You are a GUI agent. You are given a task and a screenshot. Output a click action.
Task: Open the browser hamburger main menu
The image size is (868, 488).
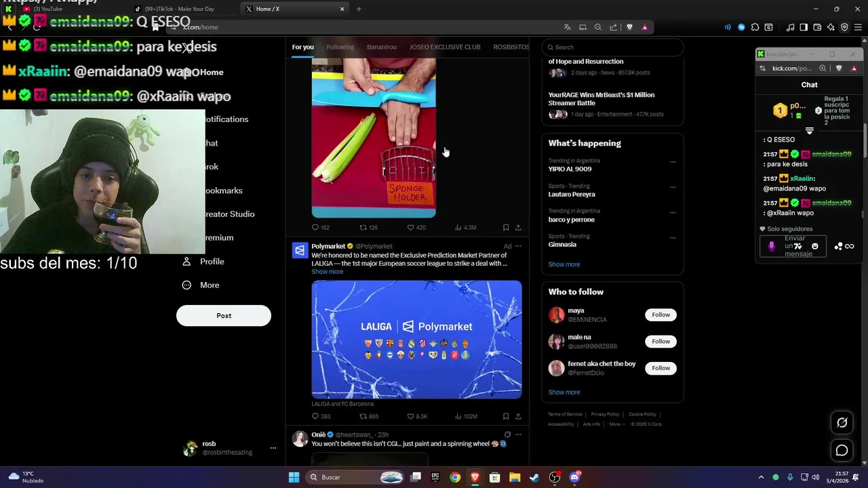click(x=858, y=27)
